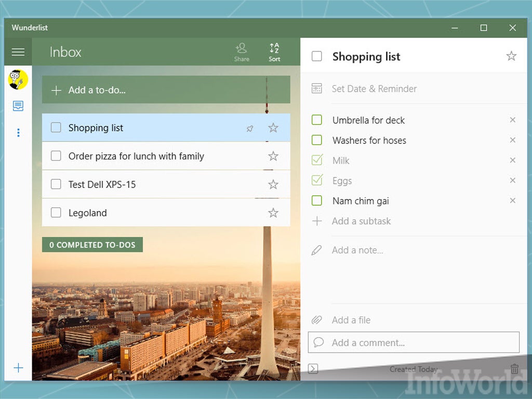
Task: Click the plus icon to create list
Action: 18,368
